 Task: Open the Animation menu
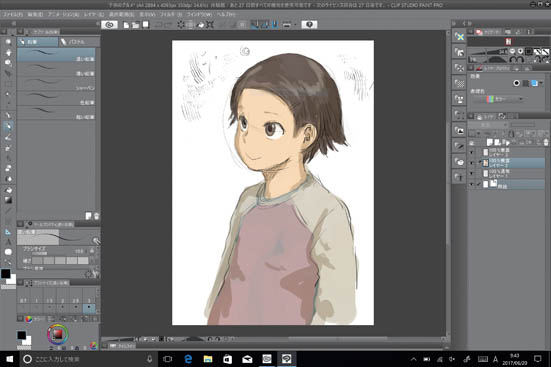click(x=63, y=15)
